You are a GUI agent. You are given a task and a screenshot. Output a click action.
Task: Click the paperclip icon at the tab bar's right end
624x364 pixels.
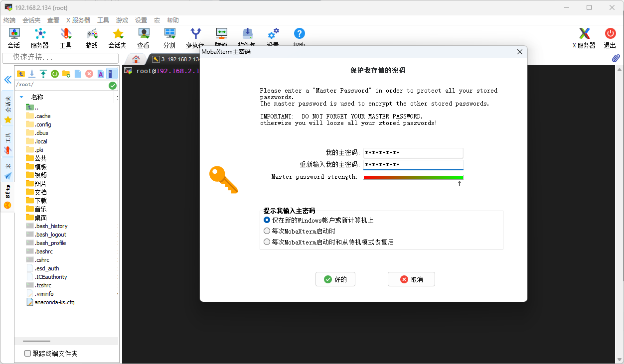(x=616, y=58)
